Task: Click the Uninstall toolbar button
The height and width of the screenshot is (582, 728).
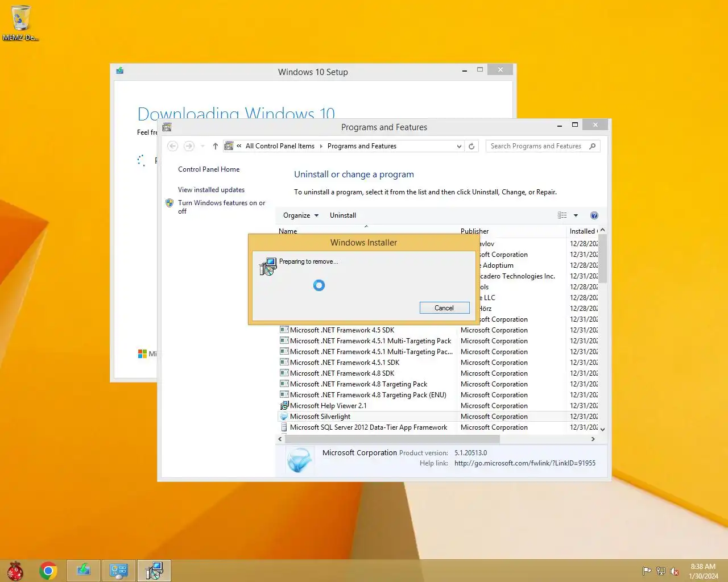Action: click(343, 215)
